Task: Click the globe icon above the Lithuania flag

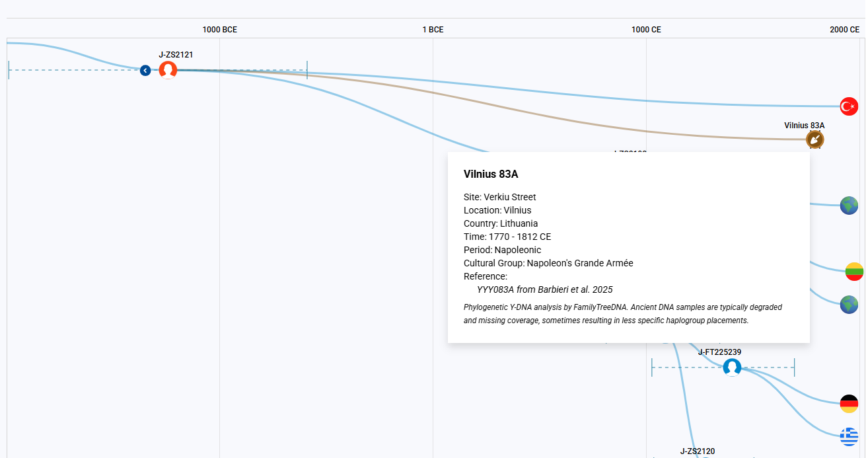Action: point(849,206)
